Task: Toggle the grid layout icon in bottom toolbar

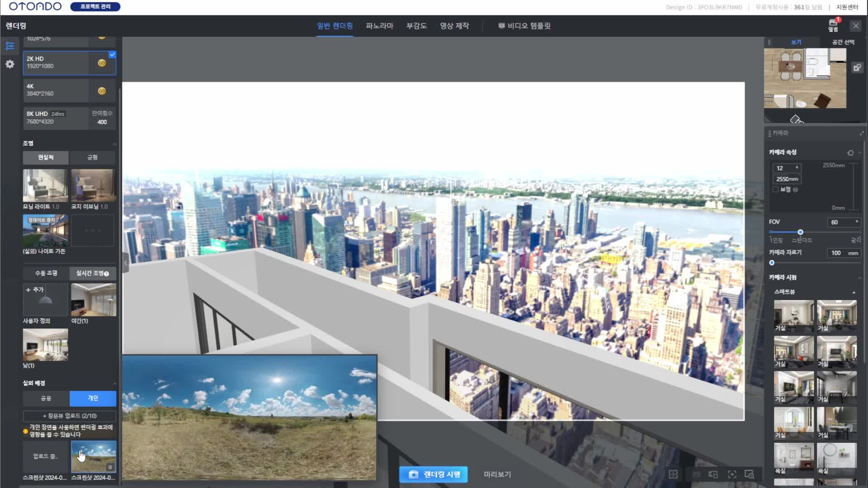Action: coord(673,474)
